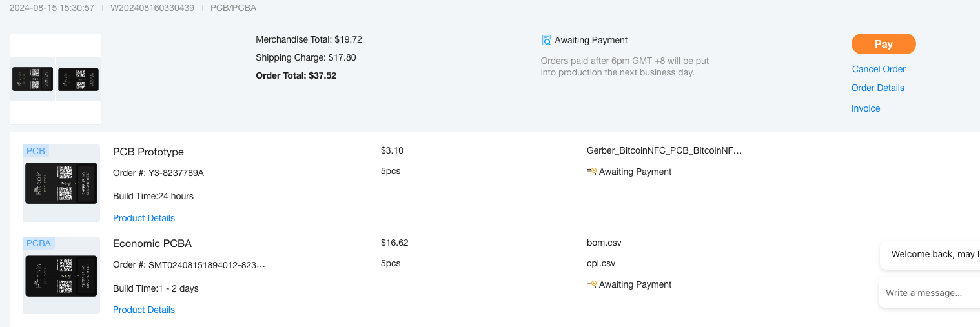Open Product Details for Economic PCBA
Image resolution: width=980 pixels, height=327 pixels.
tap(144, 310)
